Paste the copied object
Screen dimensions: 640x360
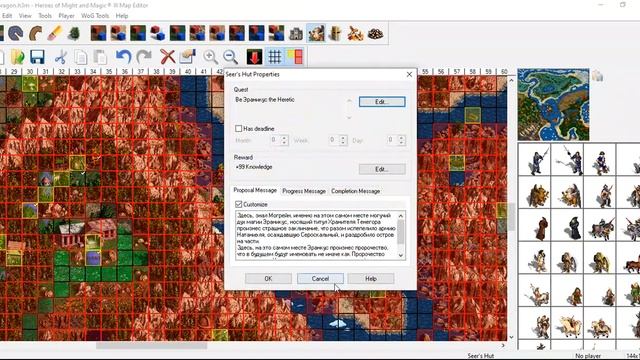coord(100,57)
